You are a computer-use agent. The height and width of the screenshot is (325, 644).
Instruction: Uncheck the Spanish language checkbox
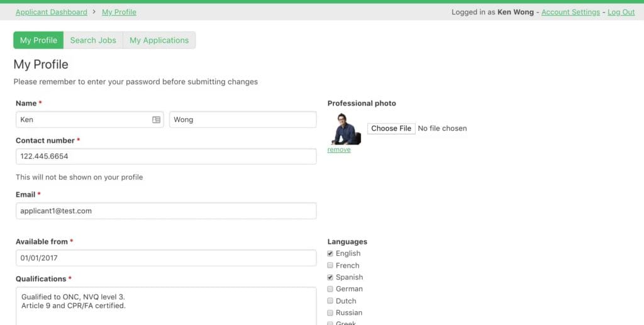[x=331, y=277]
